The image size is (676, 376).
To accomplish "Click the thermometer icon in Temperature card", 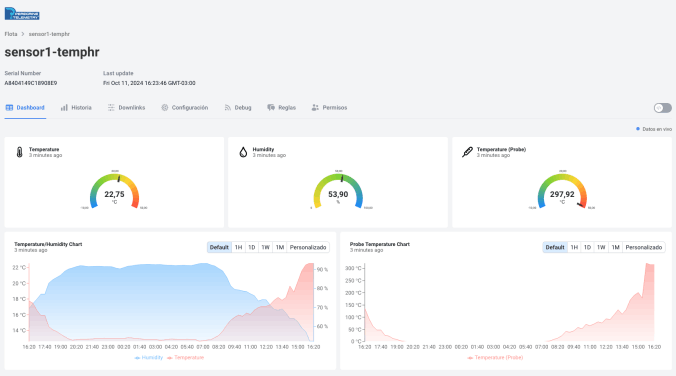I will pyautogui.click(x=19, y=152).
